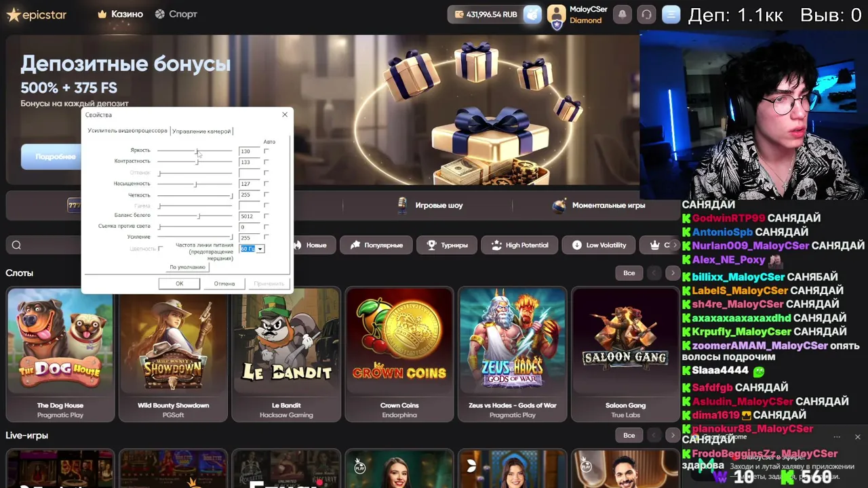
Task: Filter by Популярные games
Action: [377, 245]
